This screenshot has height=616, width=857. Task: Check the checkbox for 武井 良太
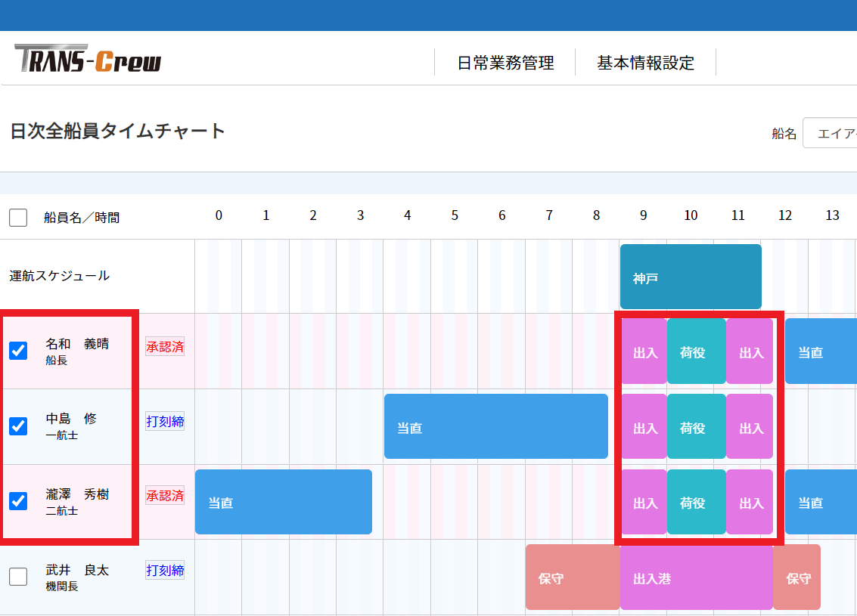[x=17, y=577]
